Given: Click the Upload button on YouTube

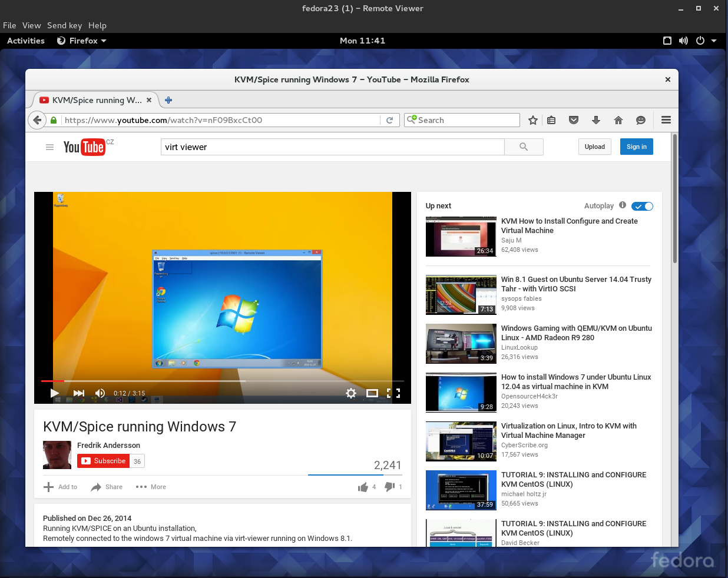Looking at the screenshot, I should tap(595, 147).
